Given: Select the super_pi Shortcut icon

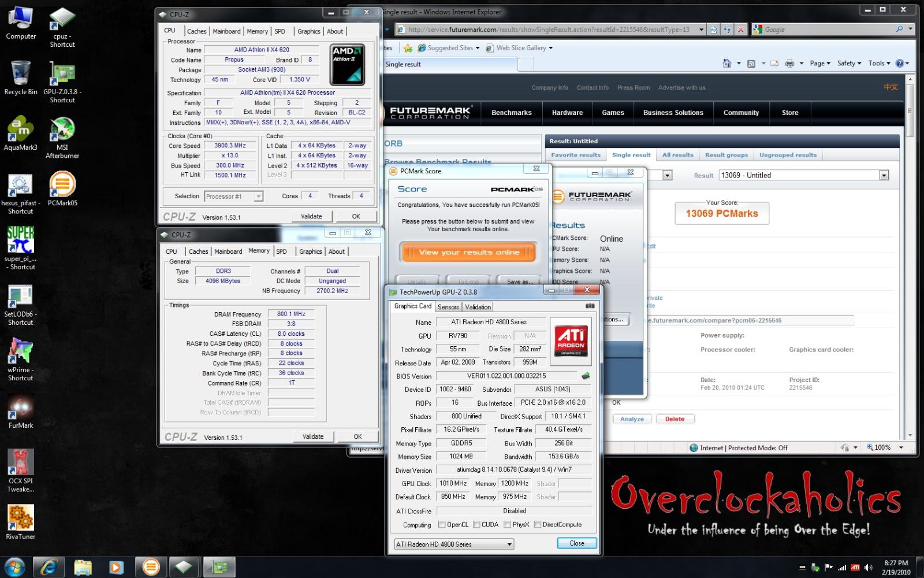Looking at the screenshot, I should (x=21, y=249).
